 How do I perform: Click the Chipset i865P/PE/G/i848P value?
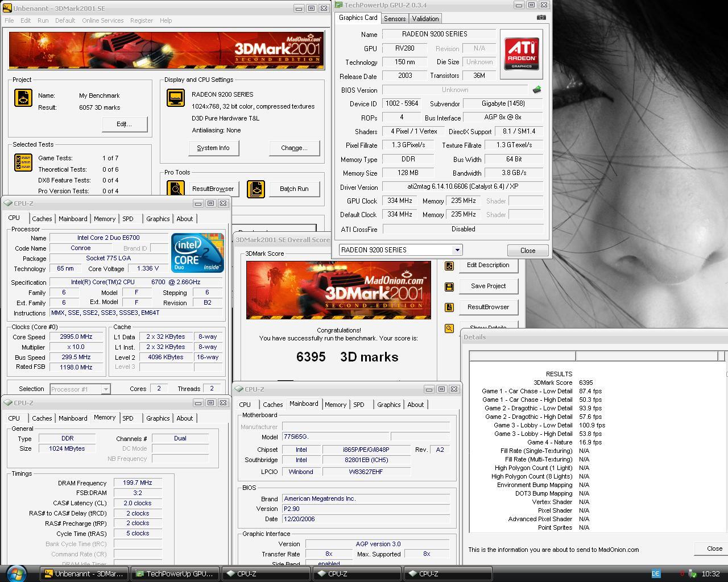click(366, 450)
